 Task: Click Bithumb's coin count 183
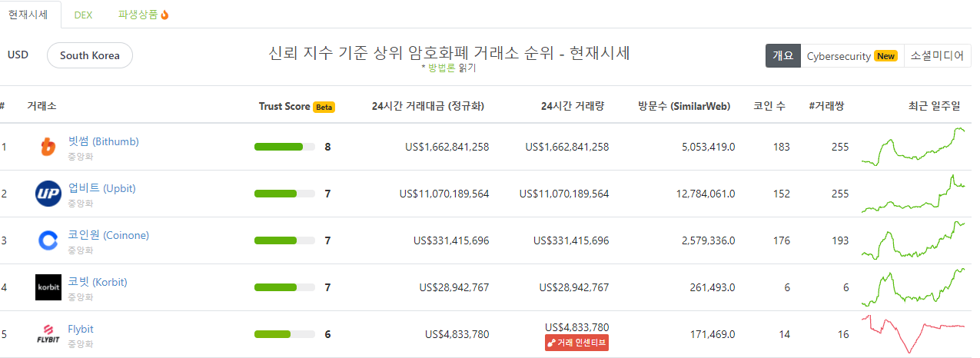[782, 147]
